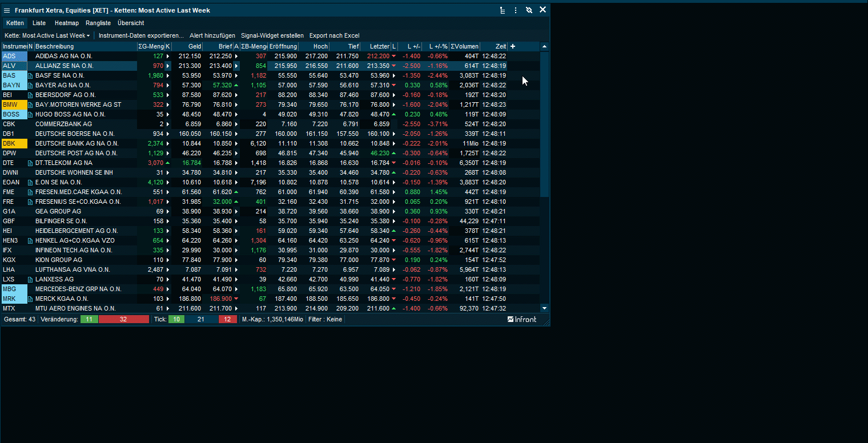Select the DEUTSCHE BANK AG NA O.N. row
This screenshot has height=443, width=868.
point(77,143)
